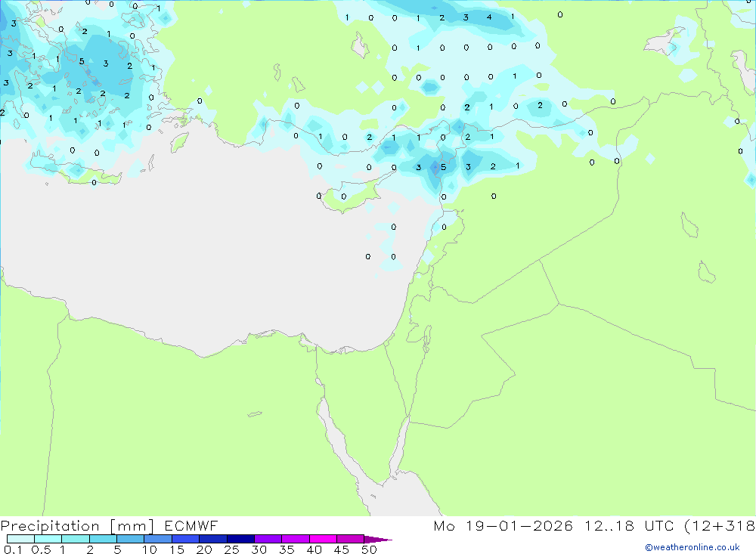Click the '10' legend scale label
Screen dimensions: 756x554
pos(150,549)
